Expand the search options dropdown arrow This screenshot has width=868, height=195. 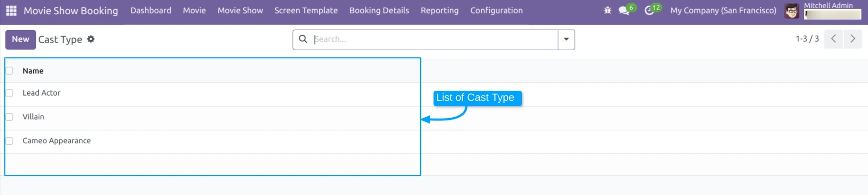pos(566,40)
